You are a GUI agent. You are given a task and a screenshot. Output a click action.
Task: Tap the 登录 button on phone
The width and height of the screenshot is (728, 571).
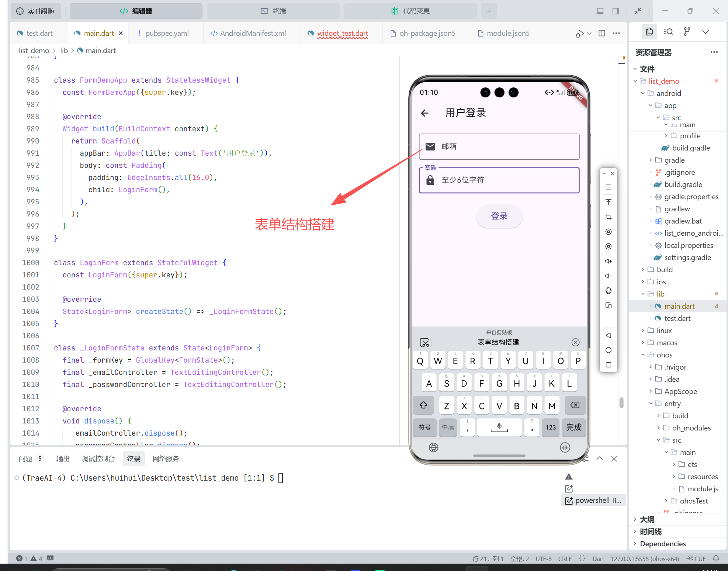click(499, 216)
